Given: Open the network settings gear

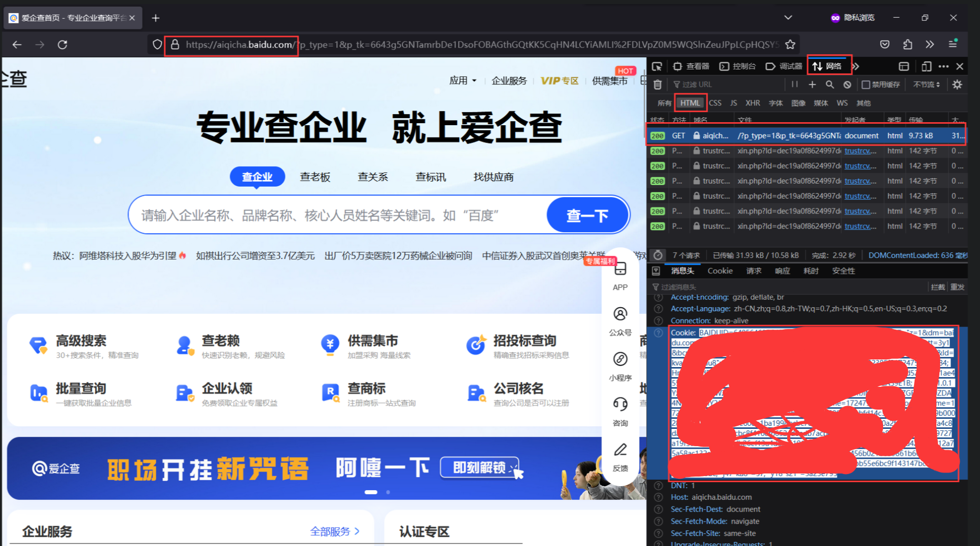Looking at the screenshot, I should [957, 84].
